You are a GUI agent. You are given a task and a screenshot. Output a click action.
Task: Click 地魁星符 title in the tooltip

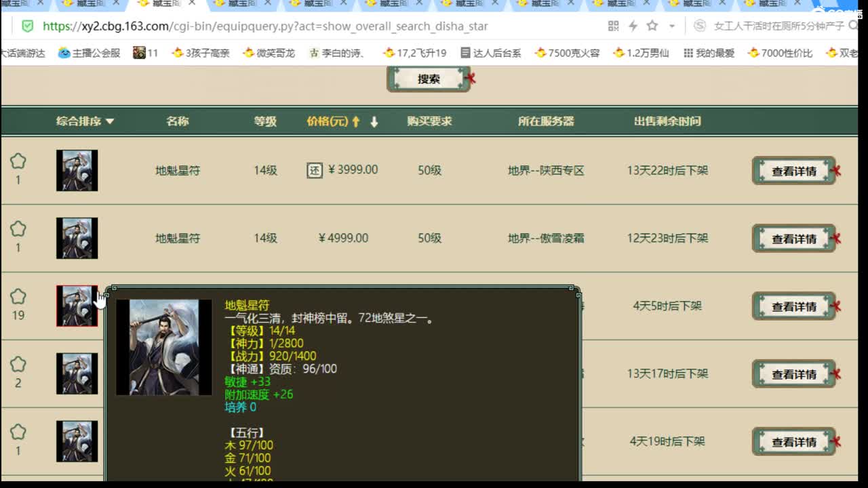click(x=247, y=306)
